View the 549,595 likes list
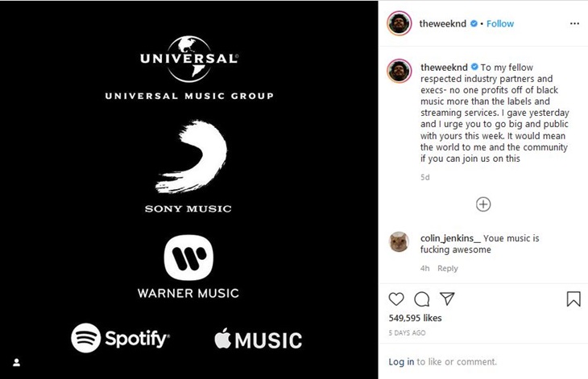The image size is (588, 379). (x=415, y=318)
